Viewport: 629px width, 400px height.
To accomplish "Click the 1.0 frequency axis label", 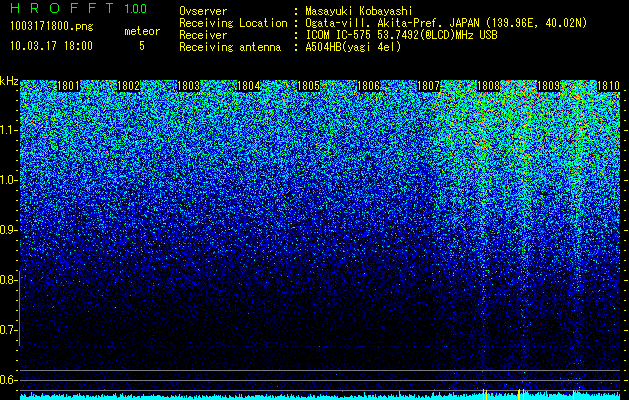I will click(x=9, y=180).
